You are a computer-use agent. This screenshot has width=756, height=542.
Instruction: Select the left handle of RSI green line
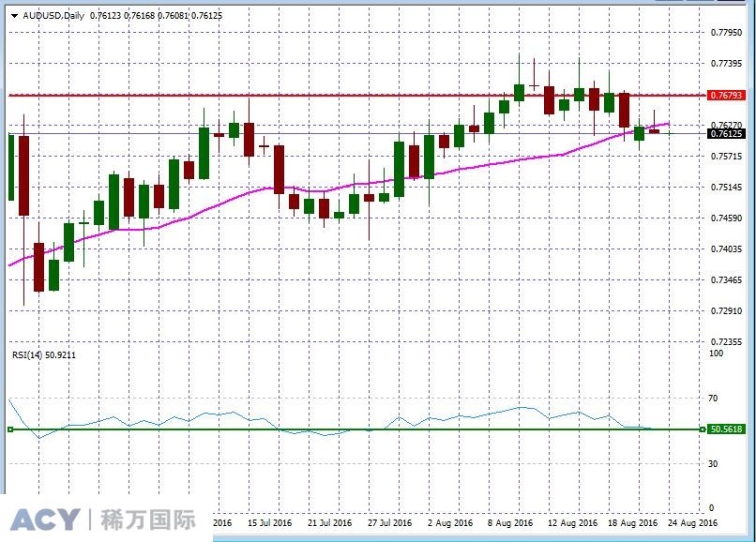(10, 429)
